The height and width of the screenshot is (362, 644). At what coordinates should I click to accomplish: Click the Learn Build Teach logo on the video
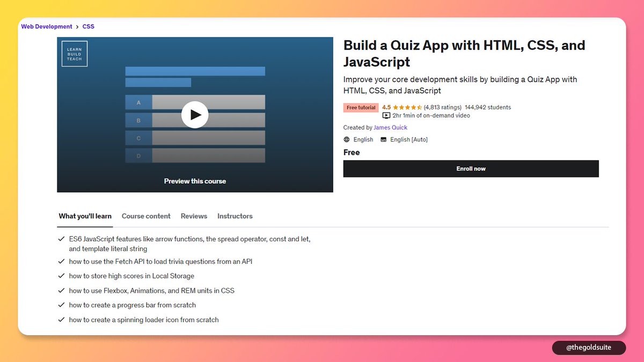[74, 54]
